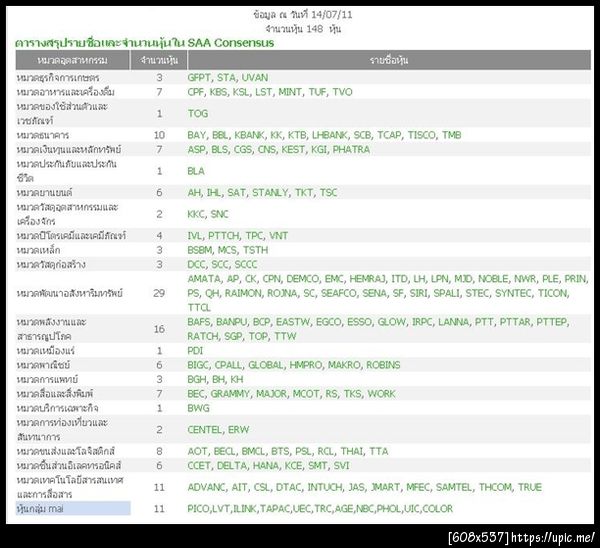
Task: Select the MAKRO ticker
Action: [x=344, y=365]
